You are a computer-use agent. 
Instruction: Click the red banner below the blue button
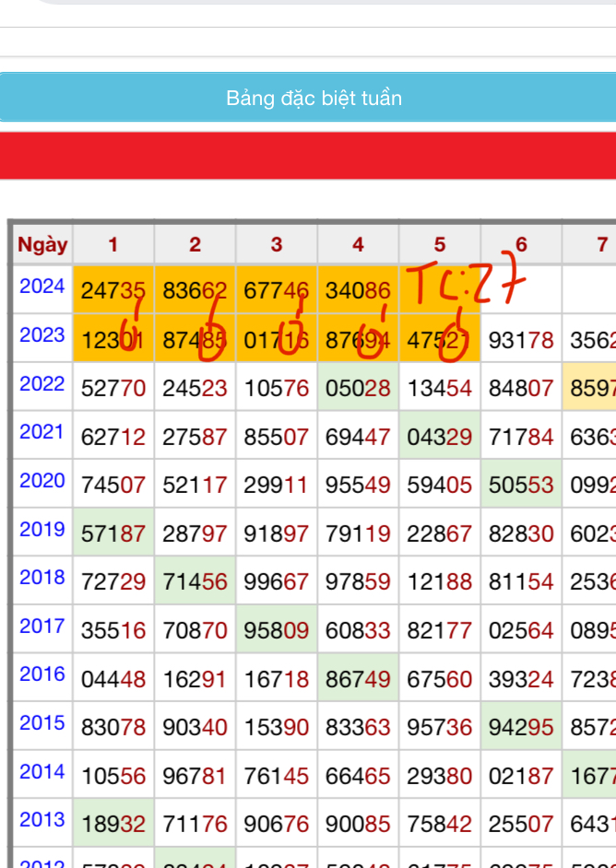pyautogui.click(x=308, y=156)
